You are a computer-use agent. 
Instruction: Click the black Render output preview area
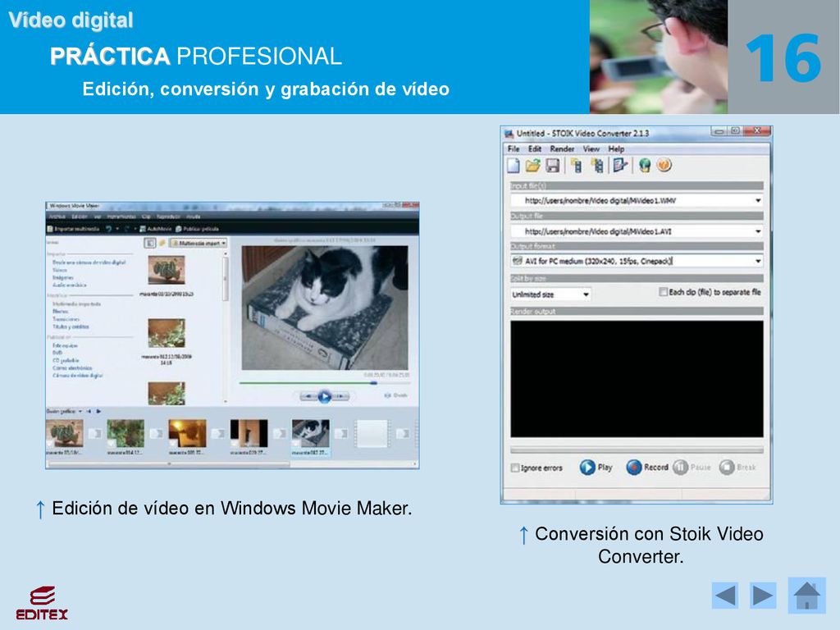(637, 379)
